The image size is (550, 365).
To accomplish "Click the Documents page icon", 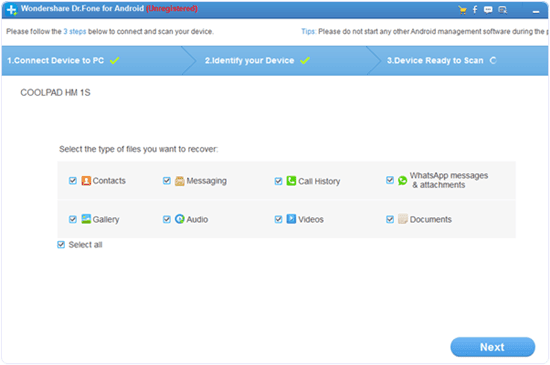I will pos(403,219).
